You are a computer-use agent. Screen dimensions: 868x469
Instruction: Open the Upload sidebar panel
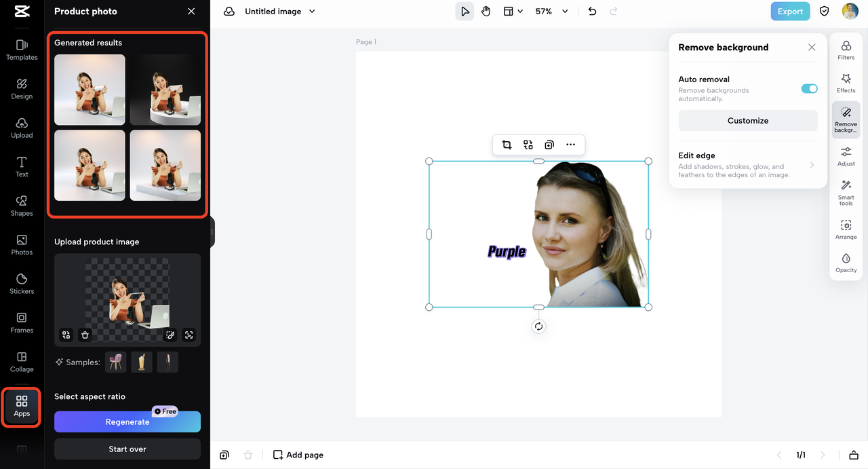(x=22, y=128)
